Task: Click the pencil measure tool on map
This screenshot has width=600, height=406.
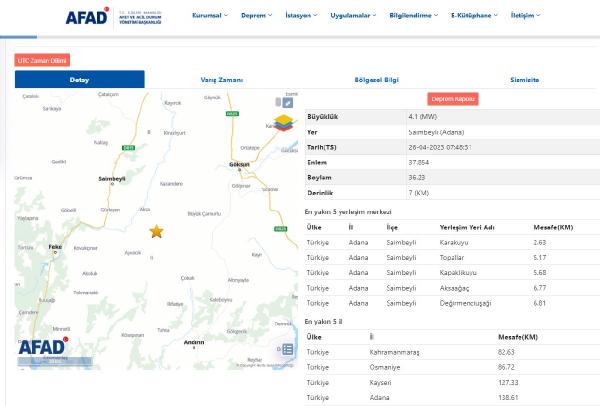Action: point(287,102)
